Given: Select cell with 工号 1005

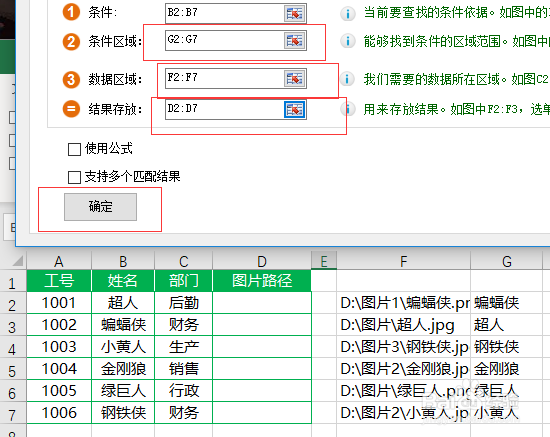Looking at the screenshot, I should point(59,391).
